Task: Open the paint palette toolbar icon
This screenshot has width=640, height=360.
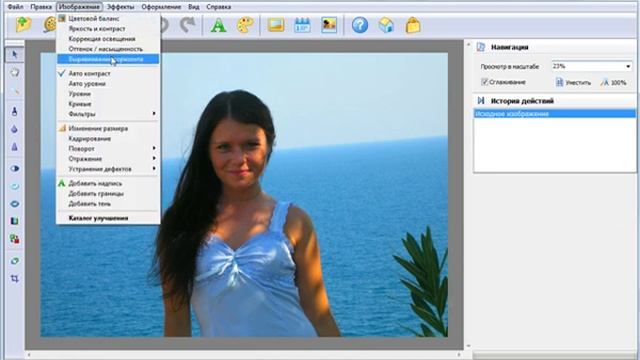Action: tap(245, 25)
